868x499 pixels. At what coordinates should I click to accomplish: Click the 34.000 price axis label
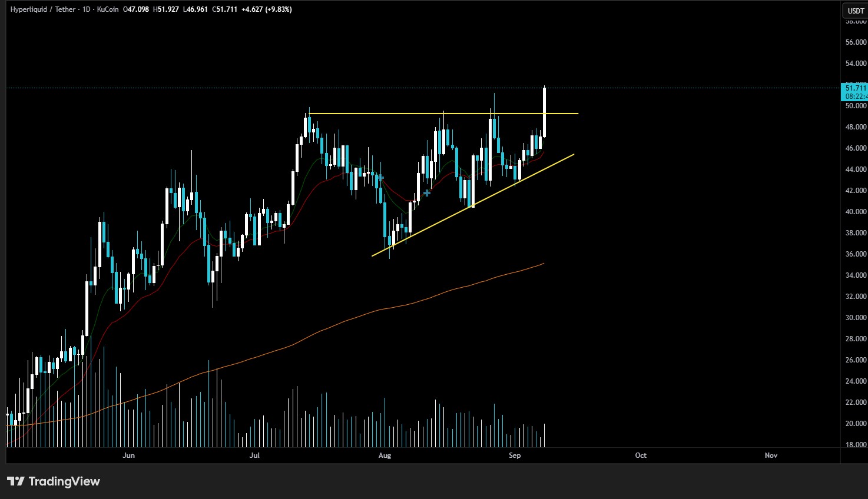[x=856, y=275]
